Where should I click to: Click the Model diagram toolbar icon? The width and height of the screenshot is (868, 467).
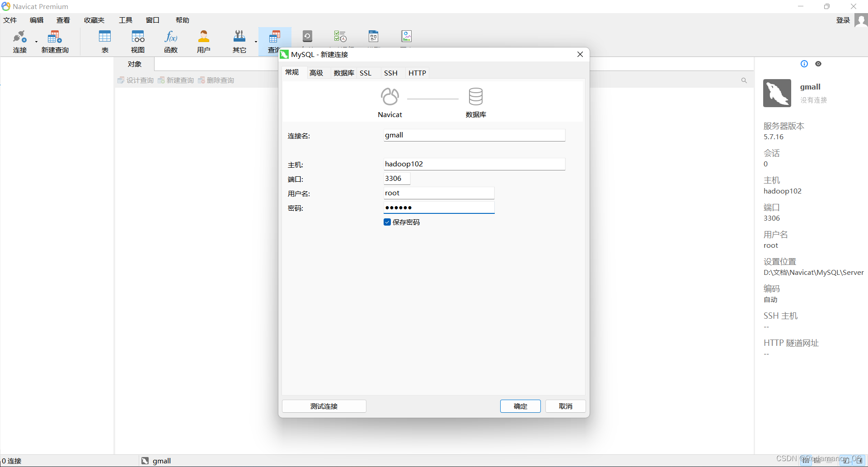coord(374,36)
